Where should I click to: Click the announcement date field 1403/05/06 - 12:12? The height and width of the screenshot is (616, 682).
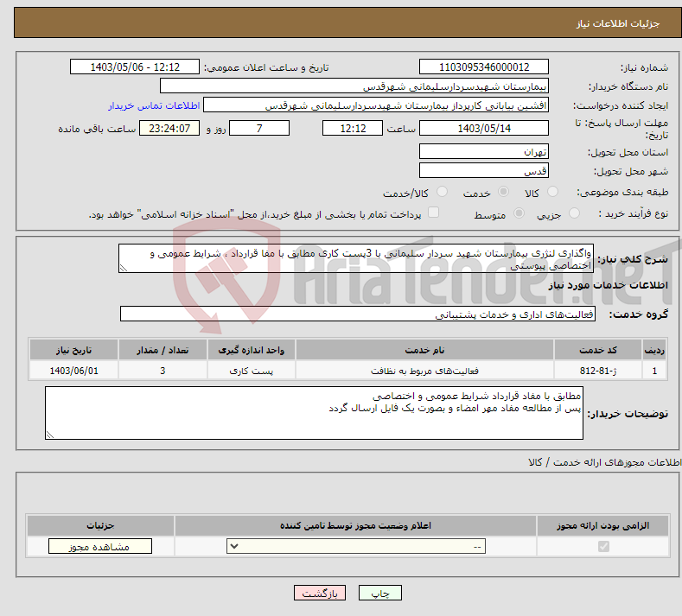(134, 67)
